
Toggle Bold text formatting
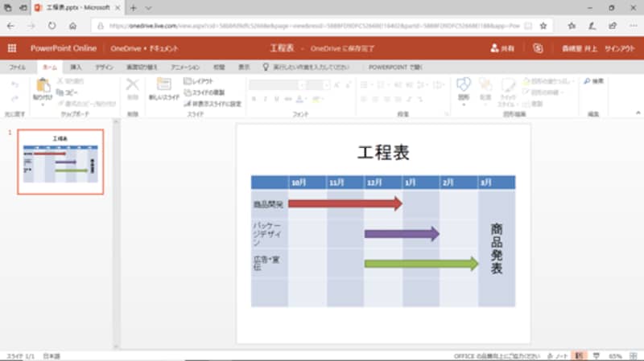click(254, 99)
